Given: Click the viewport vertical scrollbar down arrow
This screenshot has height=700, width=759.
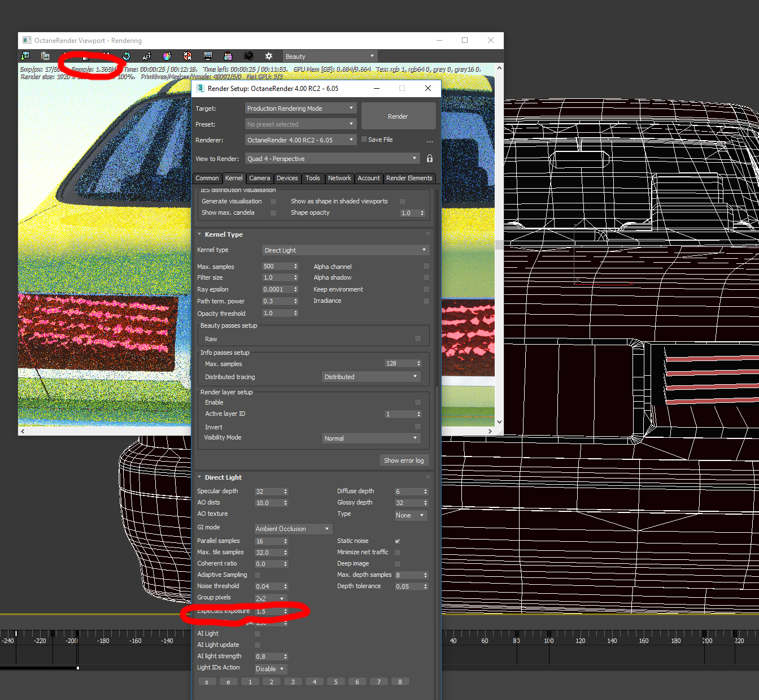Looking at the screenshot, I should (499, 422).
